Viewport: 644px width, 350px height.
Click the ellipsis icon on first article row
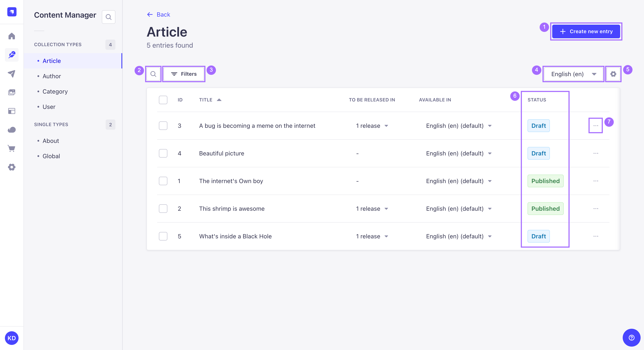596,125
